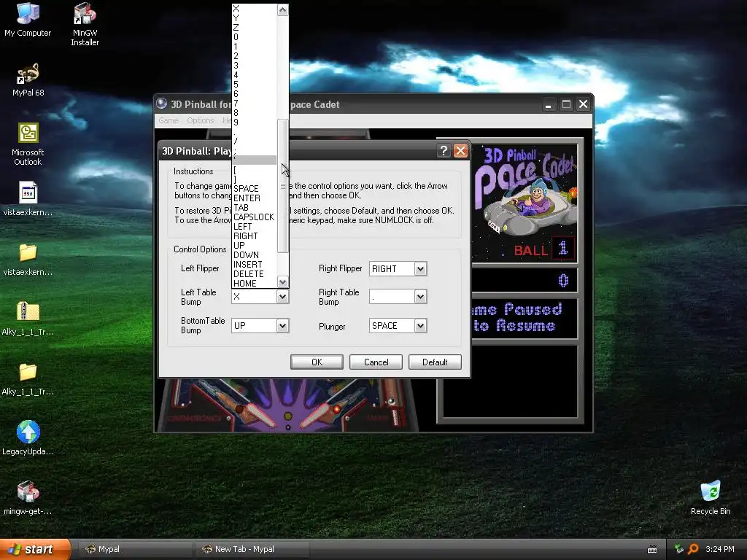
Task: Click the key list scrollbar down arrow
Action: [282, 282]
